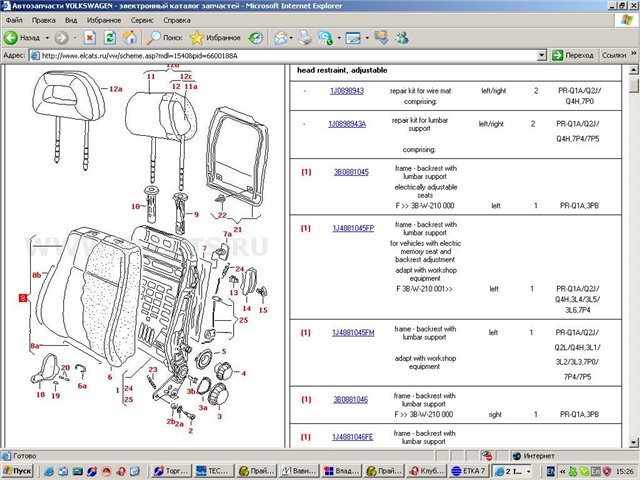Viewport: 640px width, 480px height.
Task: Click 'PR-Q1A,3PB' cell in 3B0881045 row
Action: click(579, 206)
